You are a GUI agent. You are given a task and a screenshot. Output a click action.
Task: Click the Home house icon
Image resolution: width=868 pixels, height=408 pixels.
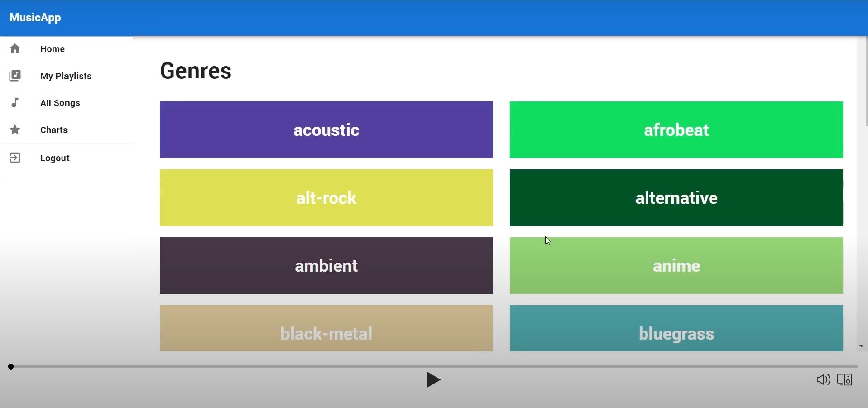point(15,48)
